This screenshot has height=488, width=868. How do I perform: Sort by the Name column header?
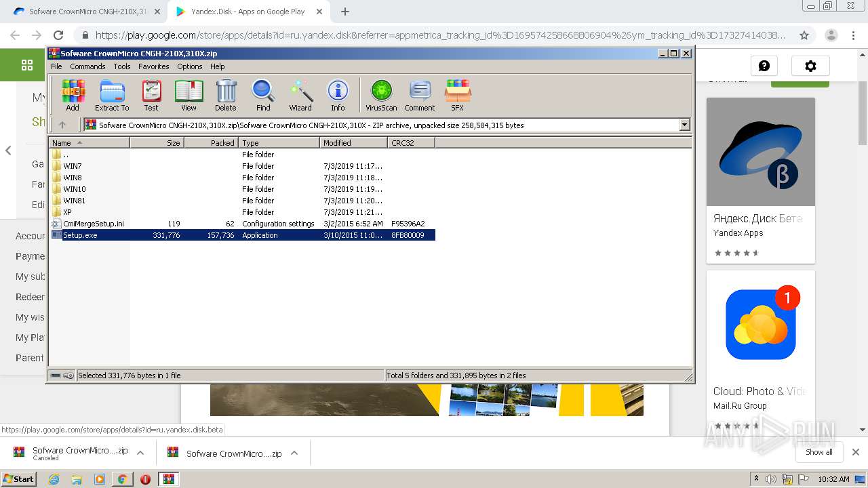tap(89, 142)
